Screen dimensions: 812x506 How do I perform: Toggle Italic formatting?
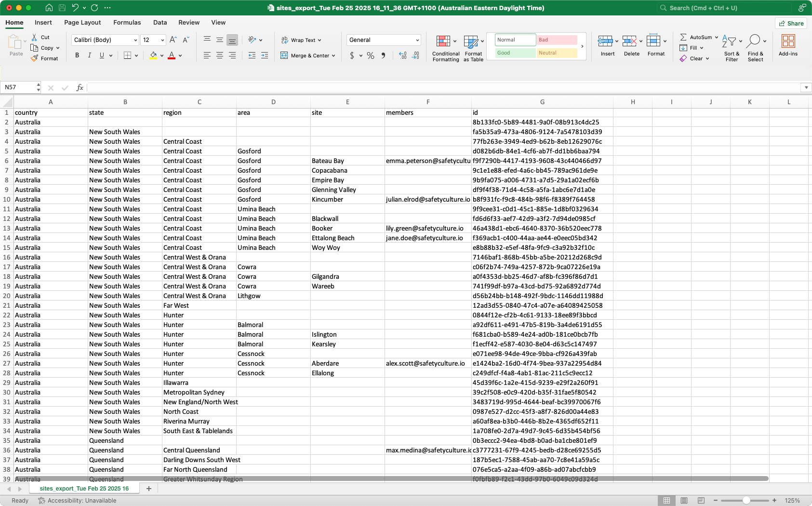pos(90,55)
